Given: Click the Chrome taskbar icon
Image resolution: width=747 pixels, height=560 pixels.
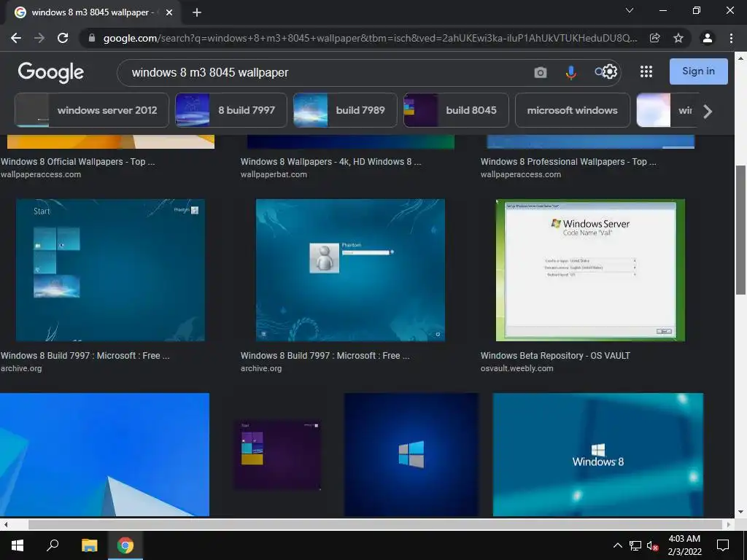Looking at the screenshot, I should [125, 545].
